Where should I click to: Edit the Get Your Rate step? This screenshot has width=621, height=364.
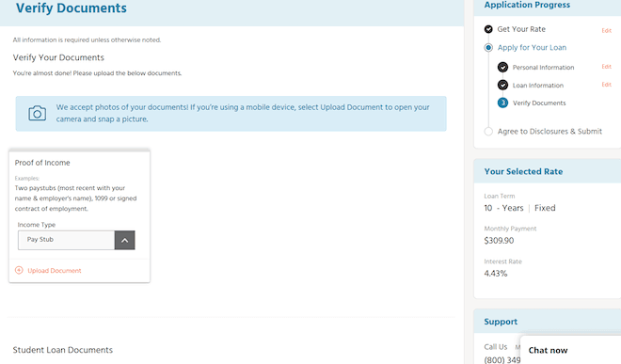606,30
